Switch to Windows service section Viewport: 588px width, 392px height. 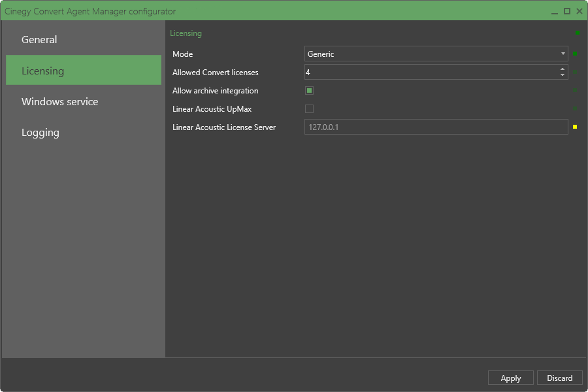83,102
